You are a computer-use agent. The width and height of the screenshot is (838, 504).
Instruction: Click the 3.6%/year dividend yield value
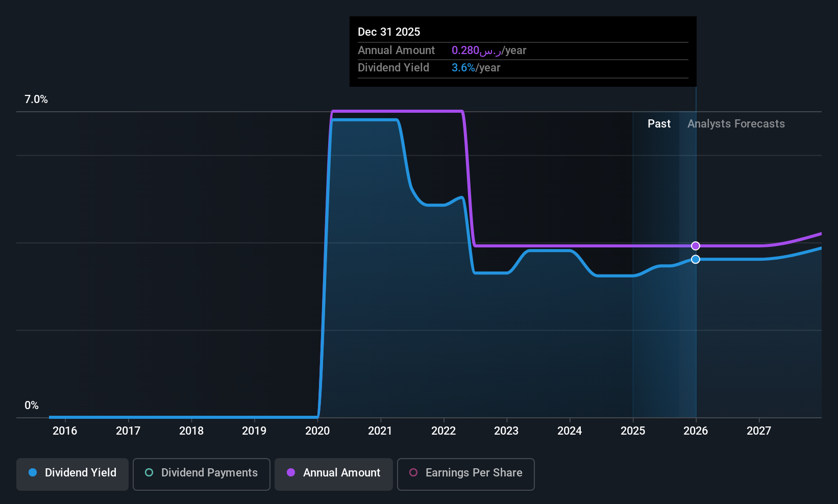point(476,68)
